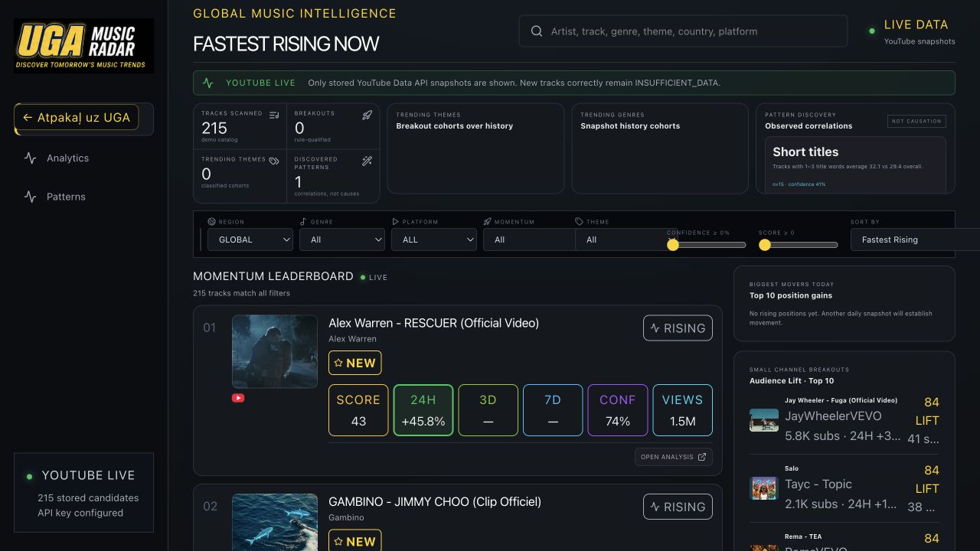Click the Tracks Scanned playlist icon

pos(274,115)
